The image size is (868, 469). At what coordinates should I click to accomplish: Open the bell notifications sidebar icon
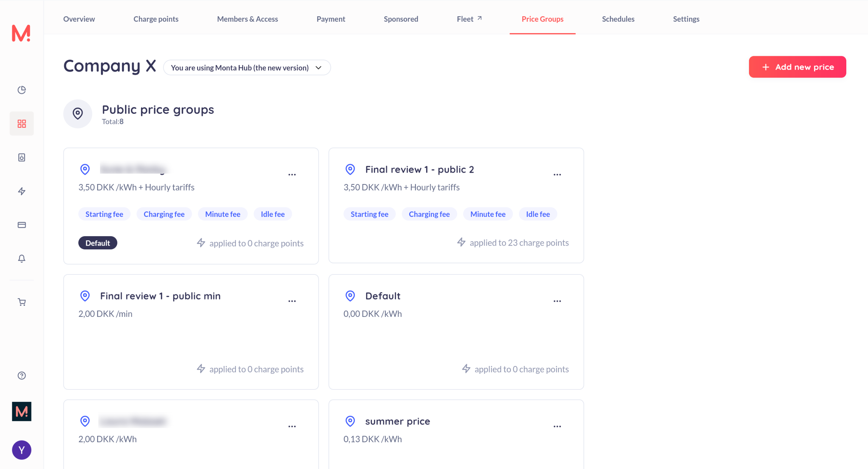pos(22,259)
